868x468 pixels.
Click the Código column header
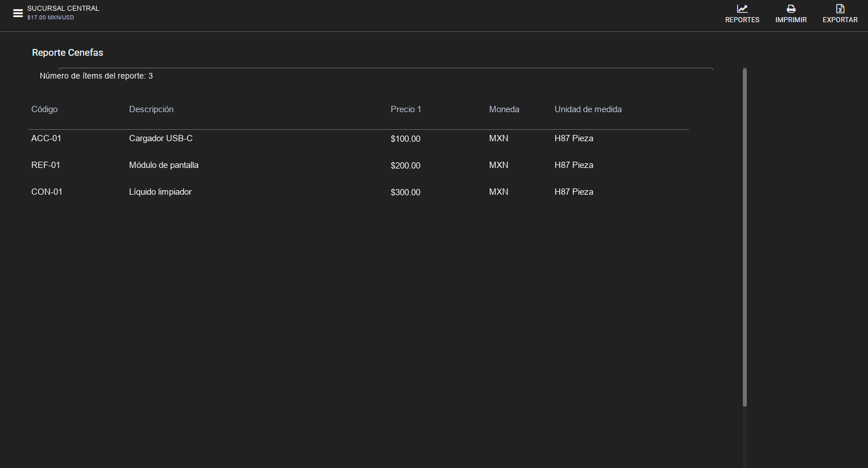(x=44, y=109)
